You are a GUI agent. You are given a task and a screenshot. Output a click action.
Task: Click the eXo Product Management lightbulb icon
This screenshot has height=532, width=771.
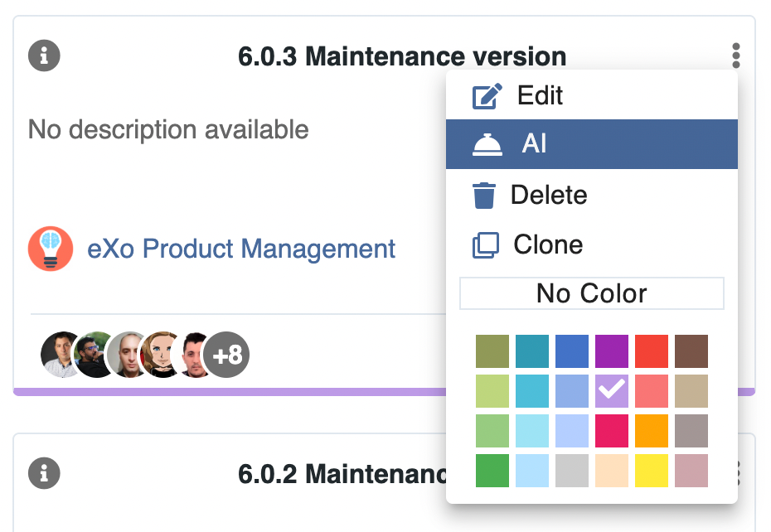51,249
